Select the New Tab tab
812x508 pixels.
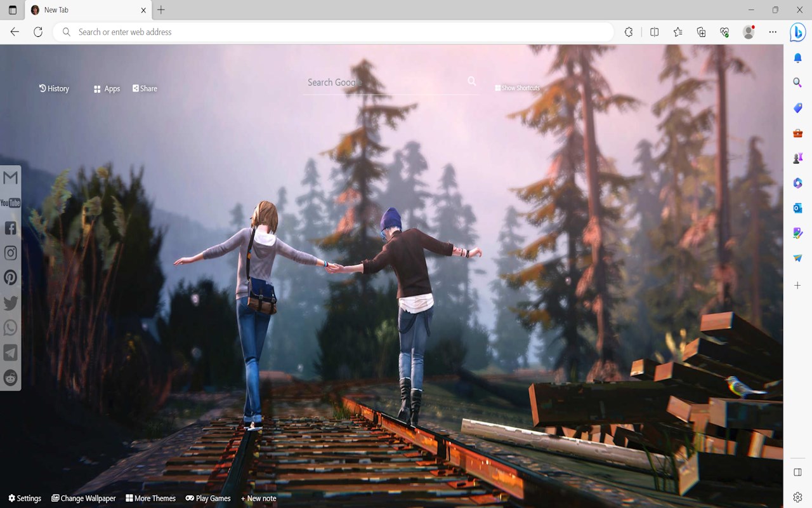(x=89, y=10)
